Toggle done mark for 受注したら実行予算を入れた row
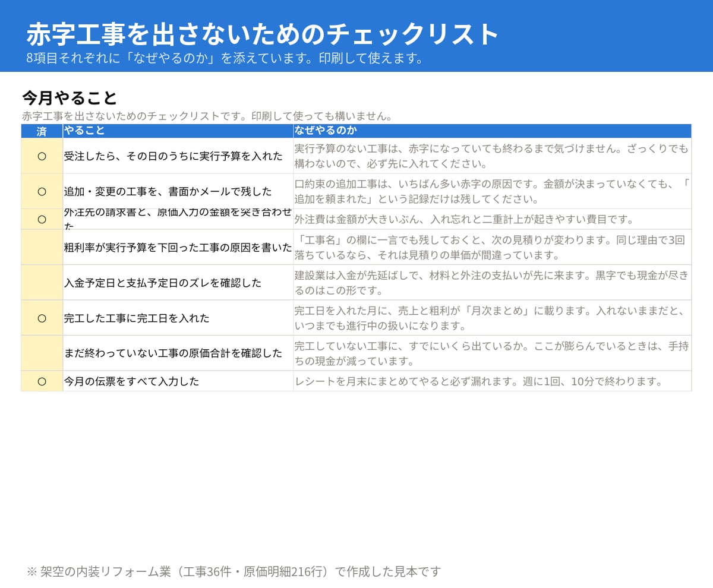 click(x=42, y=156)
